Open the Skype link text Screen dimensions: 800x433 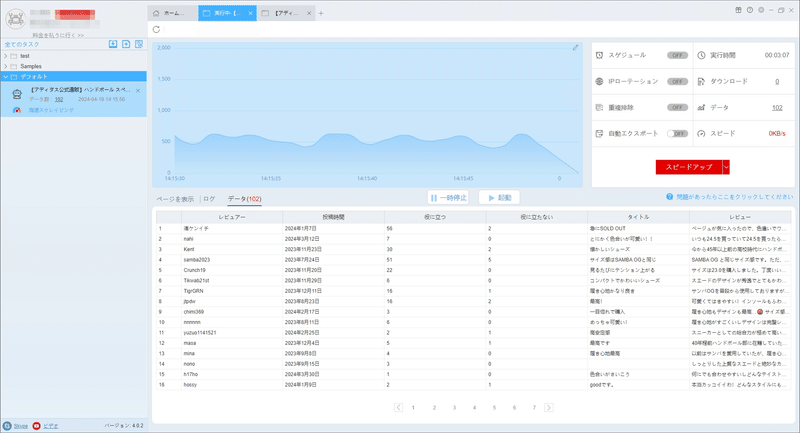click(x=20, y=426)
